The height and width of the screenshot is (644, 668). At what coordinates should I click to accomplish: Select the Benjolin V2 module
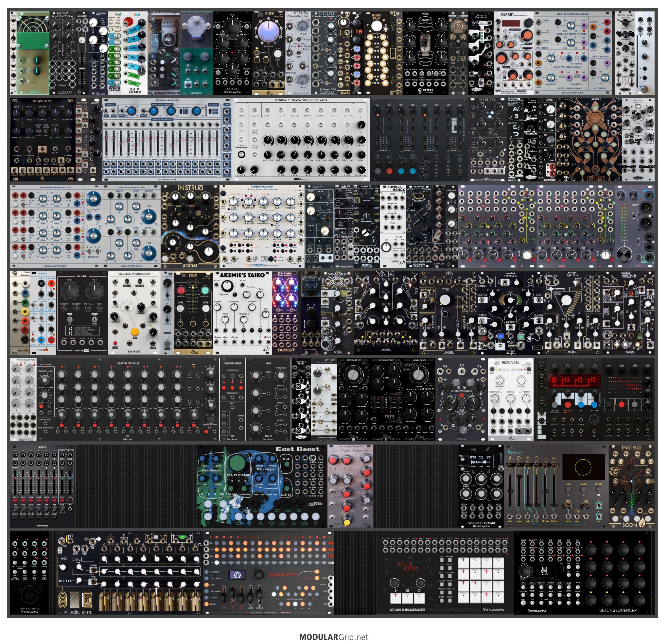pyautogui.click(x=43, y=140)
